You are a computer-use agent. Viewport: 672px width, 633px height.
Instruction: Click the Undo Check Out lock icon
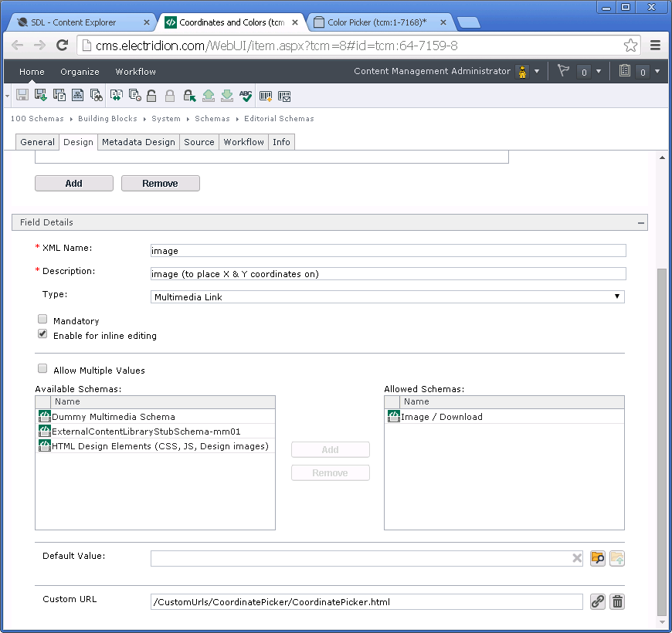click(189, 96)
